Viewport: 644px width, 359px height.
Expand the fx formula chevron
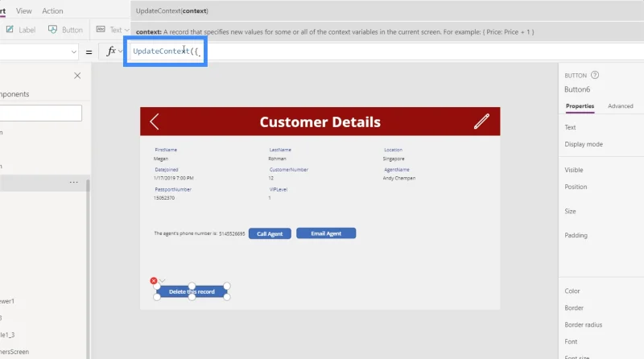[x=120, y=52]
